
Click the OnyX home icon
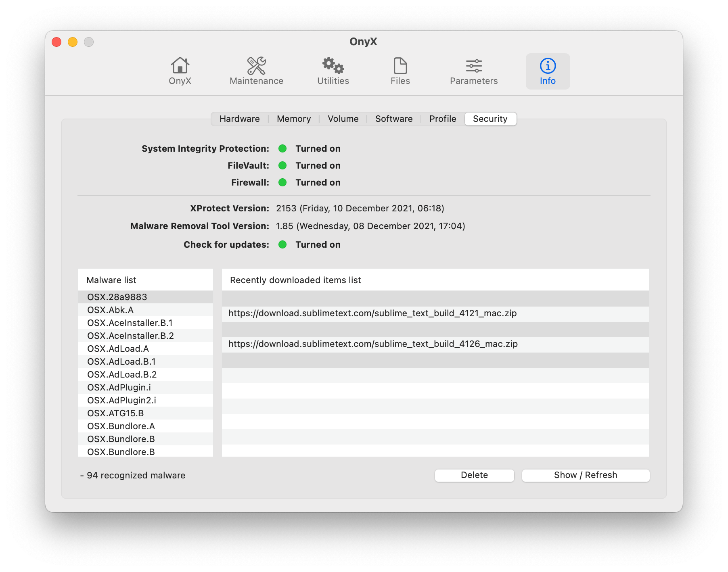pos(180,71)
